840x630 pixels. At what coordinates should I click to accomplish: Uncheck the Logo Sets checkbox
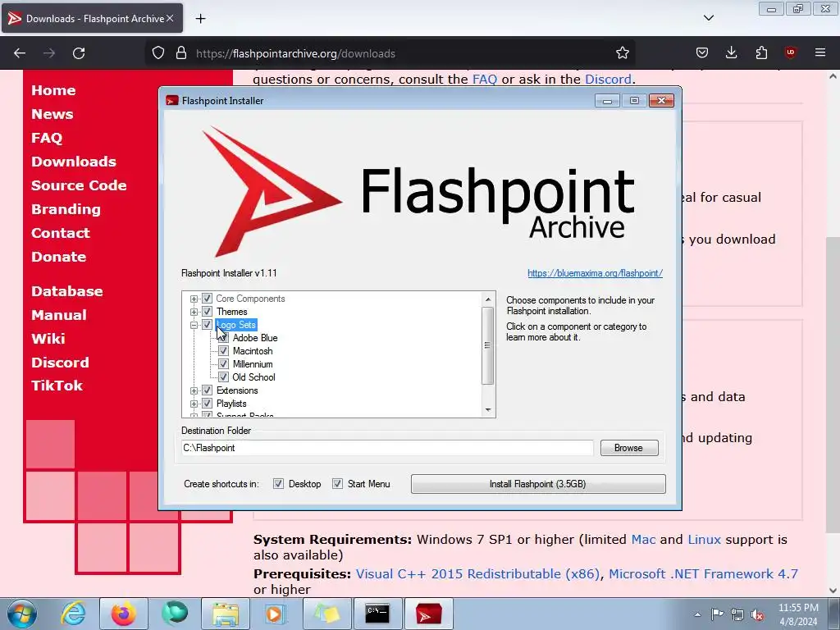(207, 325)
